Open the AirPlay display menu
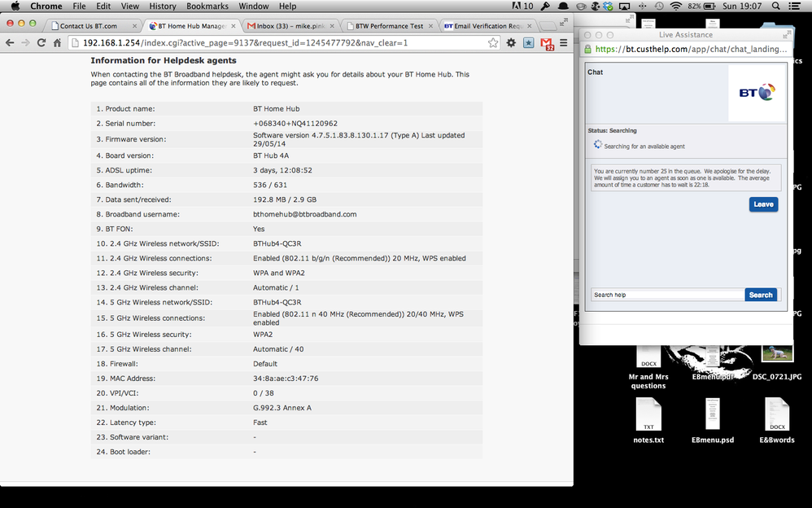Viewport: 812px width, 508px height. tap(625, 6)
